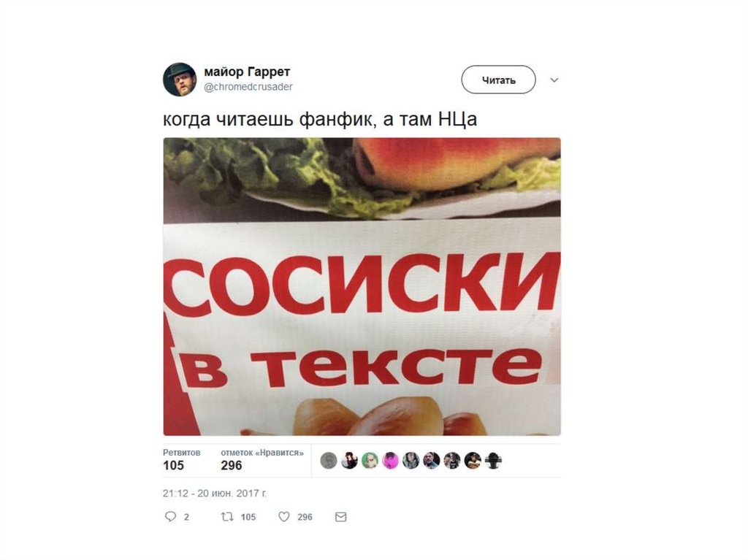The image size is (748, 560).
Task: Open the tweet options chevron dropdown
Action: click(x=554, y=80)
